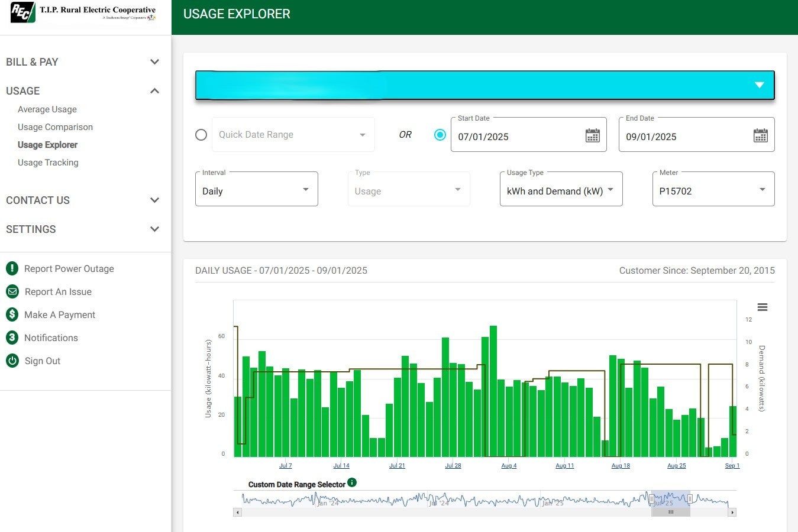Open the End Date calendar picker
This screenshot has height=532, width=798.
click(x=760, y=135)
